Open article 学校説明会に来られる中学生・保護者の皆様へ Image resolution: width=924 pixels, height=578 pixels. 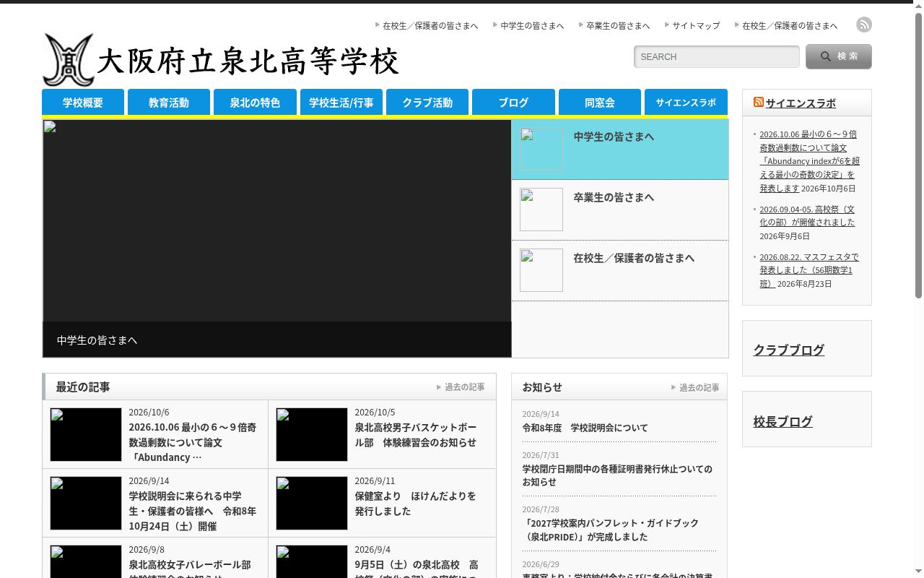point(193,511)
